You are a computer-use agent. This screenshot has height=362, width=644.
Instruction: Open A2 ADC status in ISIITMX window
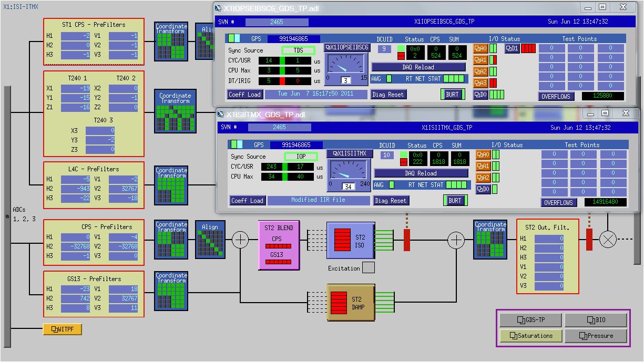[x=483, y=178]
